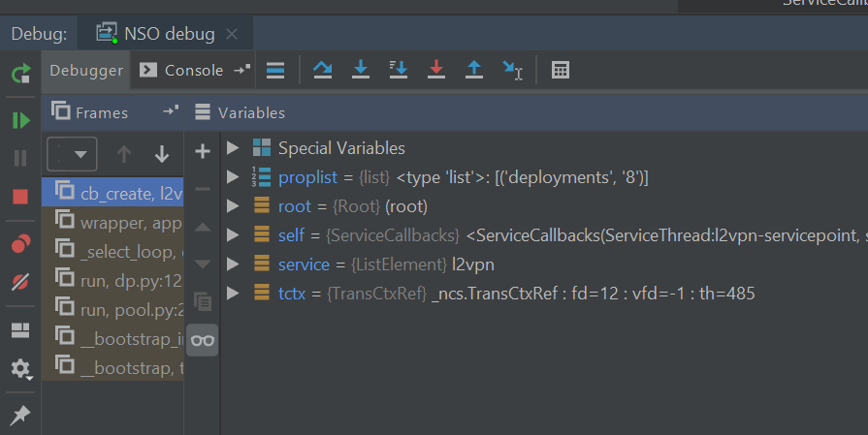Image resolution: width=868 pixels, height=435 pixels.
Task: Toggle Show Watches glasses icon
Action: pos(203,340)
